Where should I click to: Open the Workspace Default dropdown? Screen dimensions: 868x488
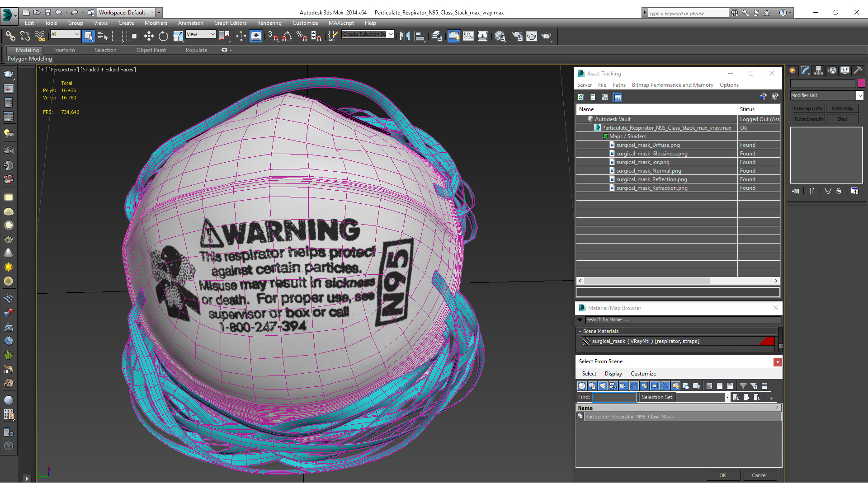[126, 13]
